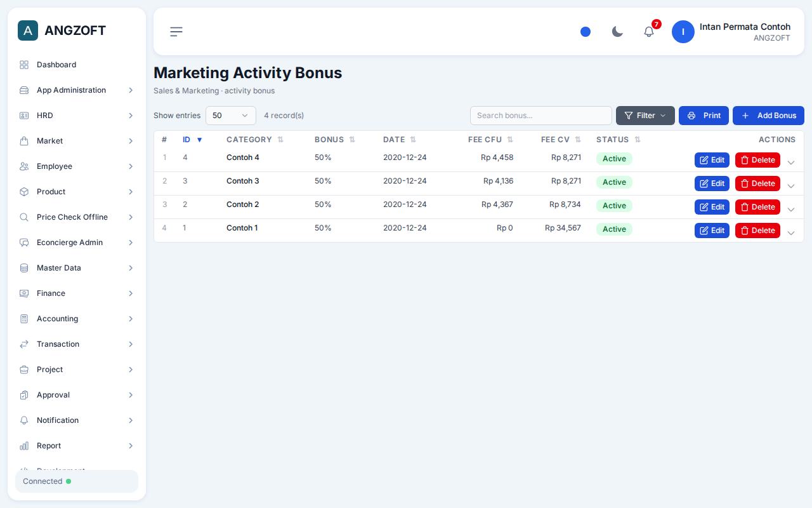This screenshot has height=508, width=812.
Task: Delete the Contoh 1 record
Action: click(x=757, y=231)
